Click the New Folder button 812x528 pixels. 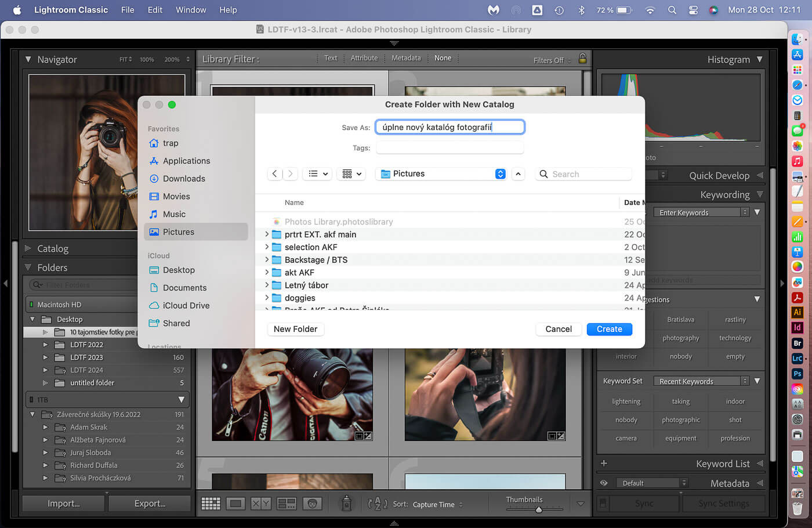click(295, 329)
